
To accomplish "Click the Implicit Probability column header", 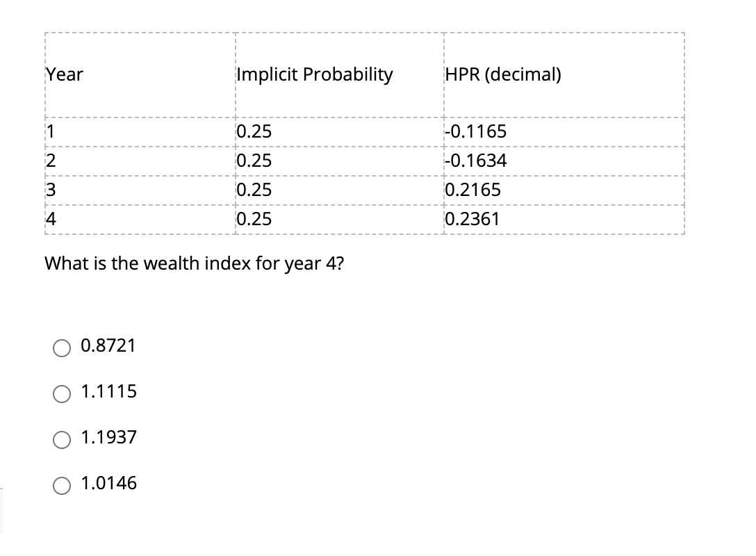I will (x=313, y=74).
